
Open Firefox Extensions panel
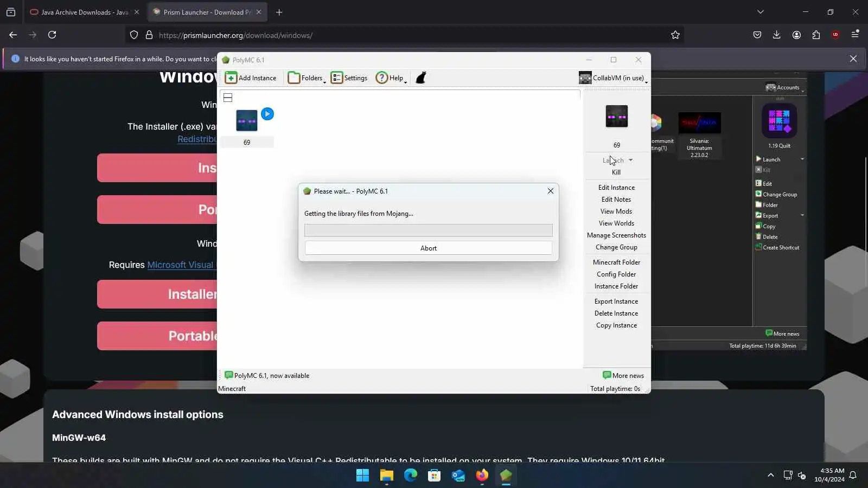coord(816,35)
